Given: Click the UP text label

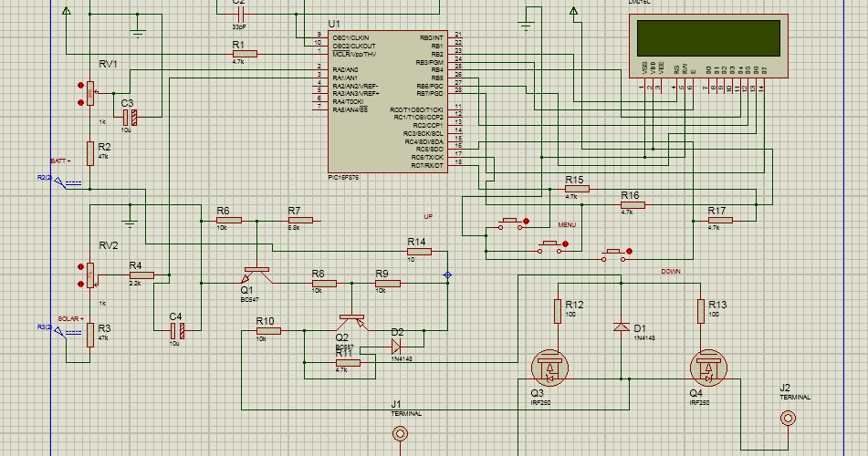Looking at the screenshot, I should click(428, 216).
